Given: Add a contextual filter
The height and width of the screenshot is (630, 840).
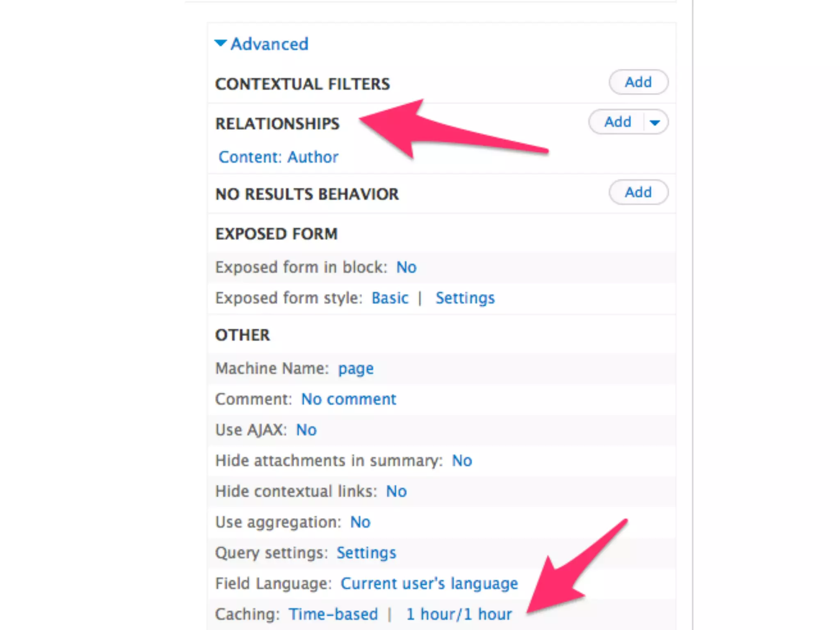Looking at the screenshot, I should (x=638, y=82).
